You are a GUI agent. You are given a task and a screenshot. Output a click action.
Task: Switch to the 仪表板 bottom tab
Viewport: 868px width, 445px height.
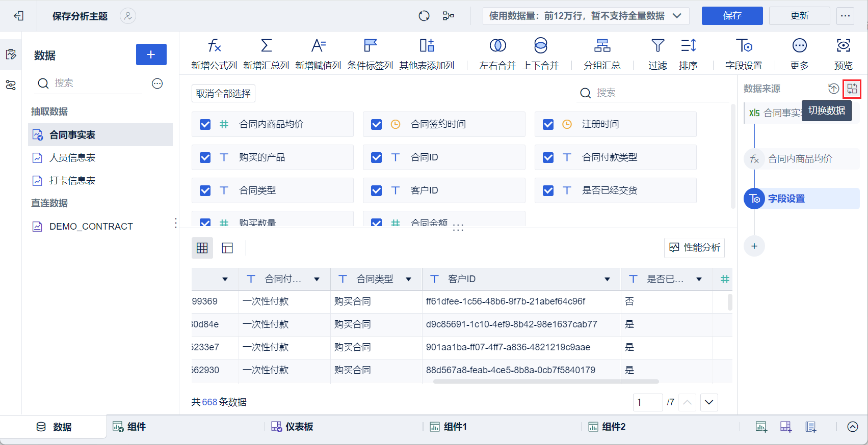click(x=292, y=427)
